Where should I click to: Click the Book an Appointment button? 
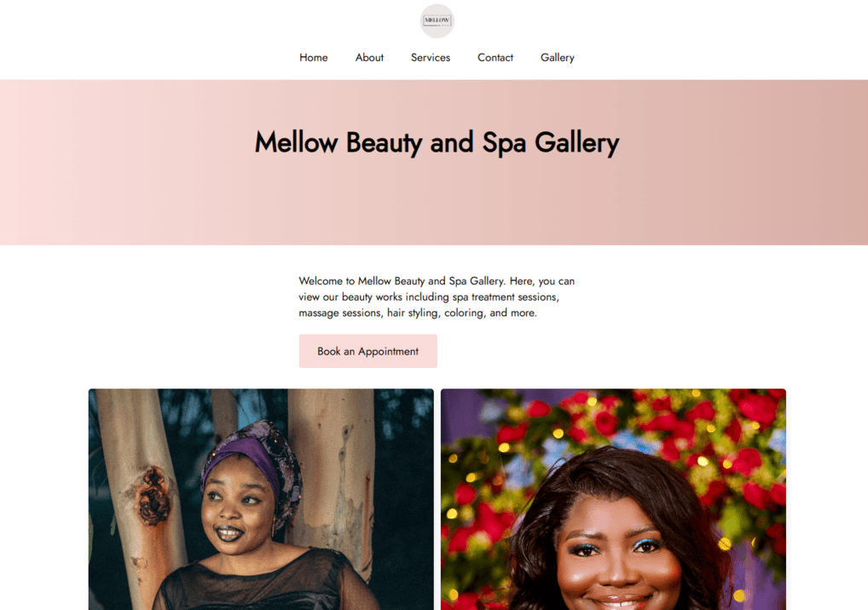pos(368,351)
